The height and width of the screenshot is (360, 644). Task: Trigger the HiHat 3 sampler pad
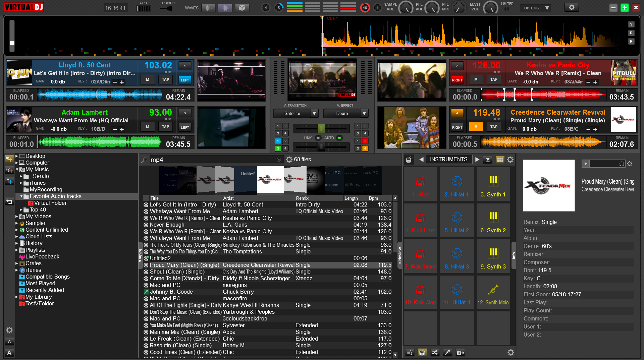pos(457,256)
